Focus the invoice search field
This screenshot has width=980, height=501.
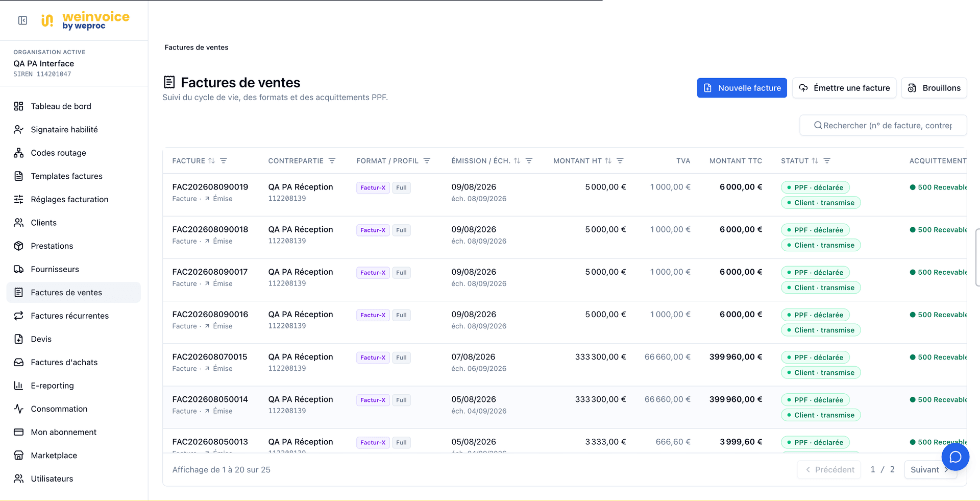[883, 125]
